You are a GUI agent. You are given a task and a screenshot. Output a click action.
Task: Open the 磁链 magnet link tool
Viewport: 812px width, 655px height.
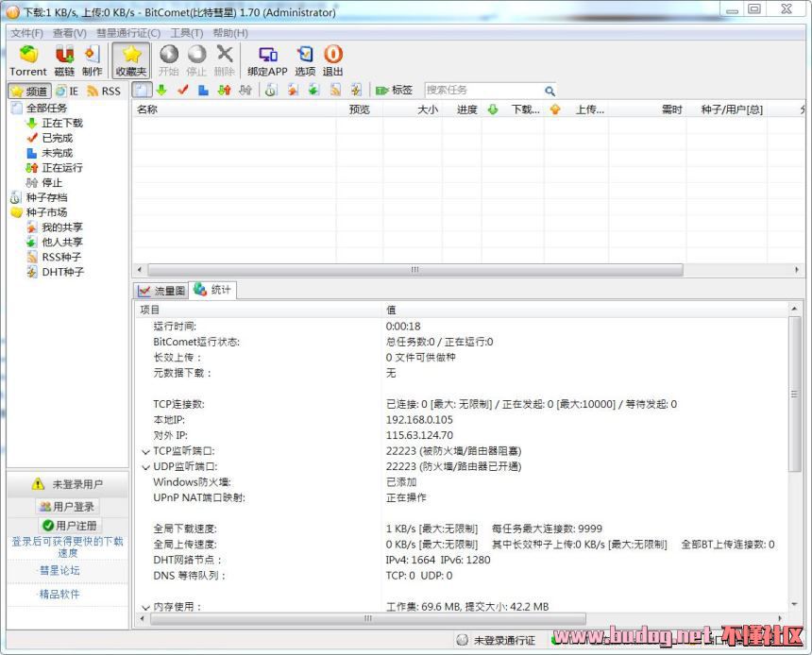pos(64,60)
